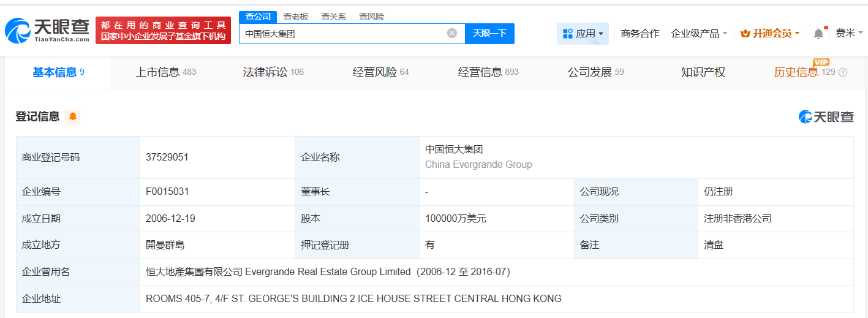The image size is (868, 318).
Task: Click the crown icon beside 开通会员
Action: [745, 34]
